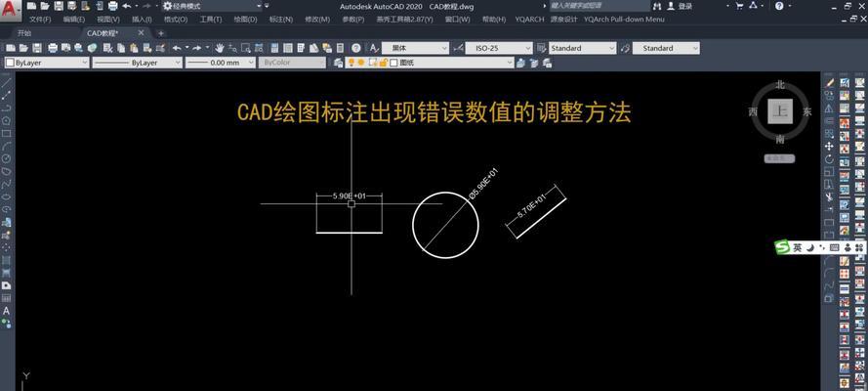Select the Erase tool on right toolbar
Viewport: 868px width, 391px height.
pyautogui.click(x=829, y=82)
